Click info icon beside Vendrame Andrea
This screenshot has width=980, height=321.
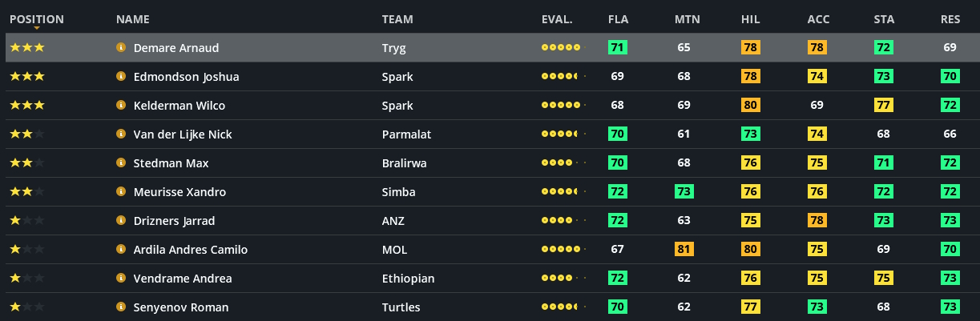click(121, 279)
